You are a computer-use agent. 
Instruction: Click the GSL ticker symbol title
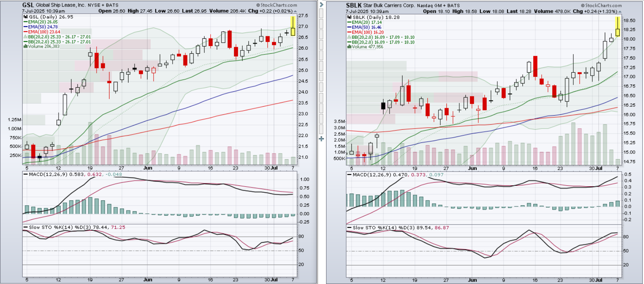tap(28, 5)
